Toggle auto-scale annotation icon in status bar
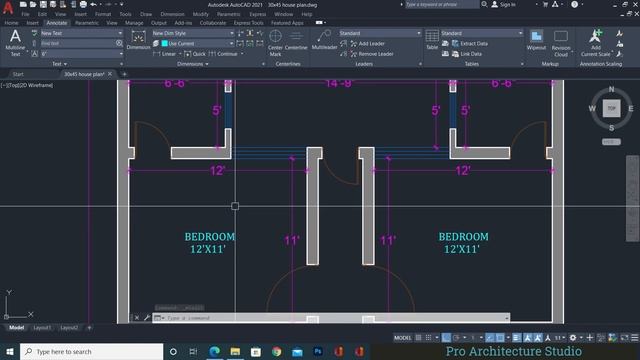 pos(538,338)
